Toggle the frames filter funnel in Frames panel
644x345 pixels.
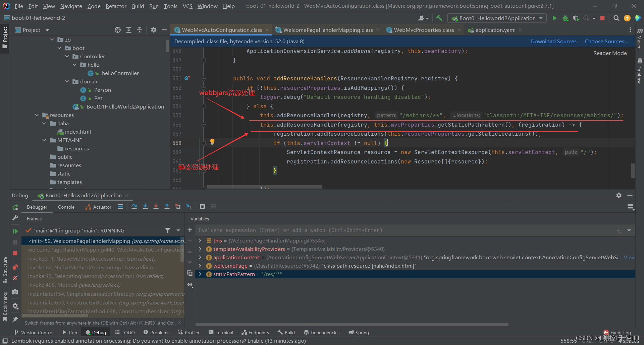coord(168,230)
